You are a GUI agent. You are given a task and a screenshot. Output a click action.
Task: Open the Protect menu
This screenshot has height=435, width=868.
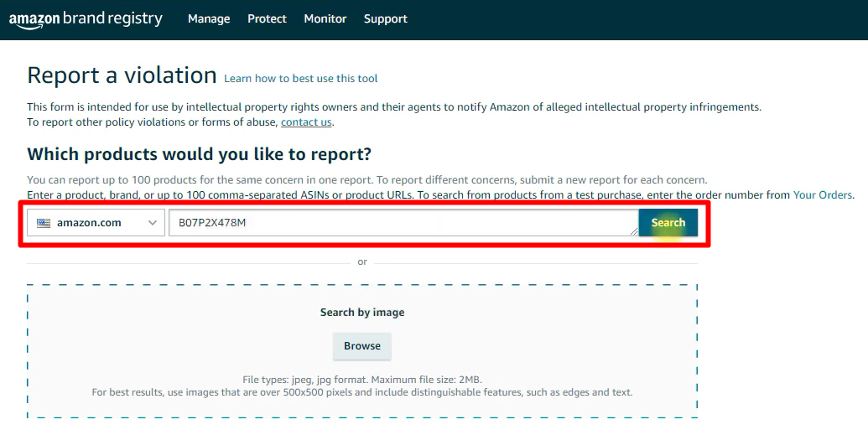tap(267, 18)
